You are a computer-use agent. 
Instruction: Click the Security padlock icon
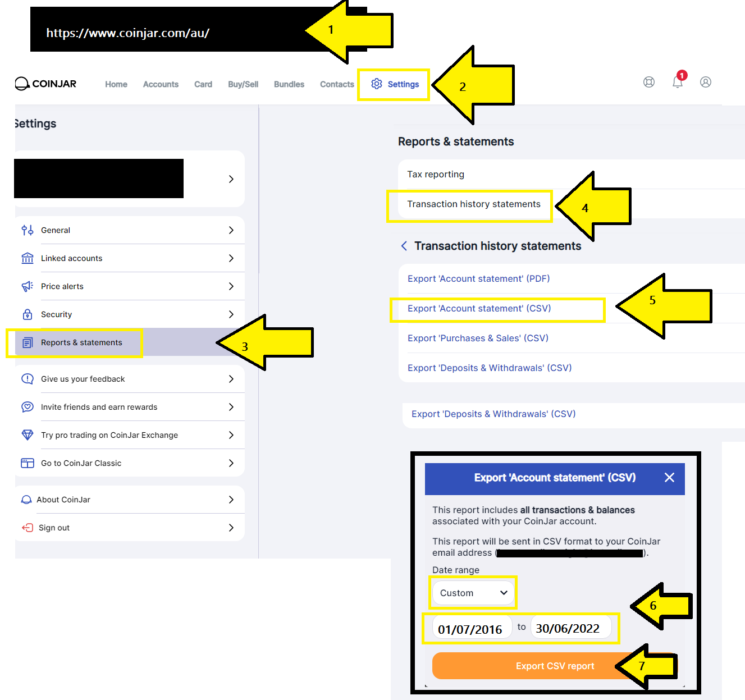pyautogui.click(x=28, y=314)
